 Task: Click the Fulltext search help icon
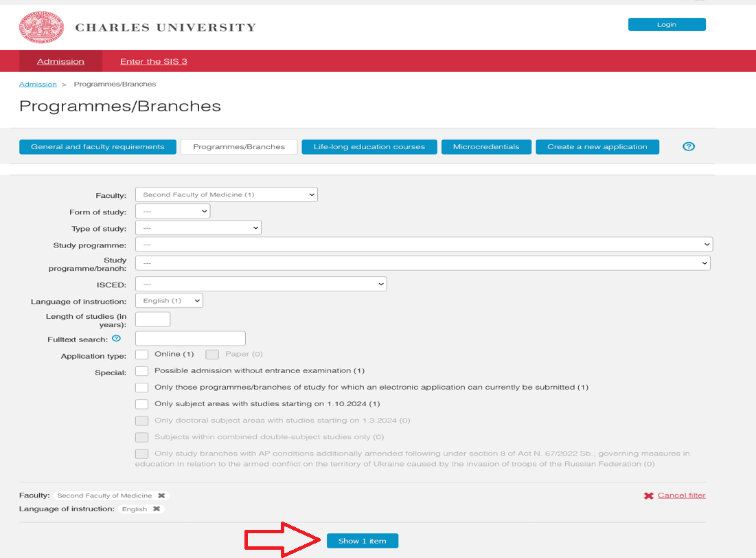(116, 338)
